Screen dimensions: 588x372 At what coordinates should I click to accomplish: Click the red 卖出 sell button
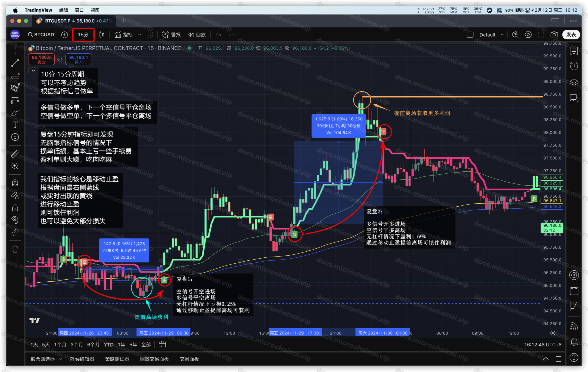[x=41, y=59]
